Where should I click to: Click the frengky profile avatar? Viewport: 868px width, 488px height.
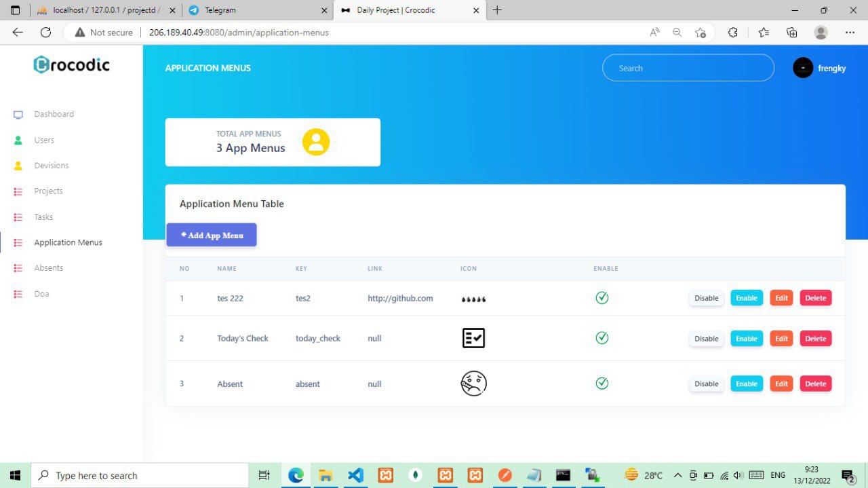point(803,68)
